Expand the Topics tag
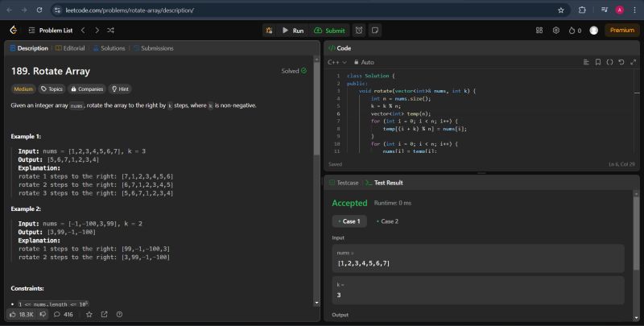 tap(52, 89)
